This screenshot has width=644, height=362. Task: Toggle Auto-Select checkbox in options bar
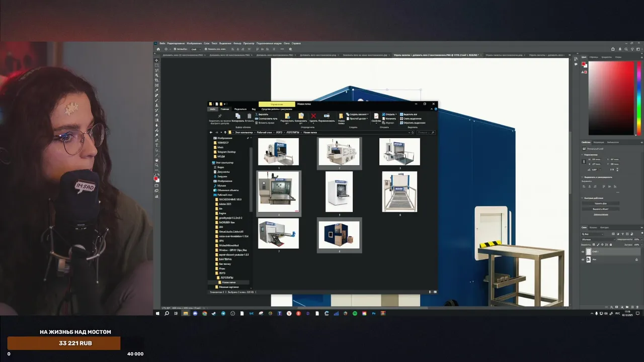[x=175, y=49]
